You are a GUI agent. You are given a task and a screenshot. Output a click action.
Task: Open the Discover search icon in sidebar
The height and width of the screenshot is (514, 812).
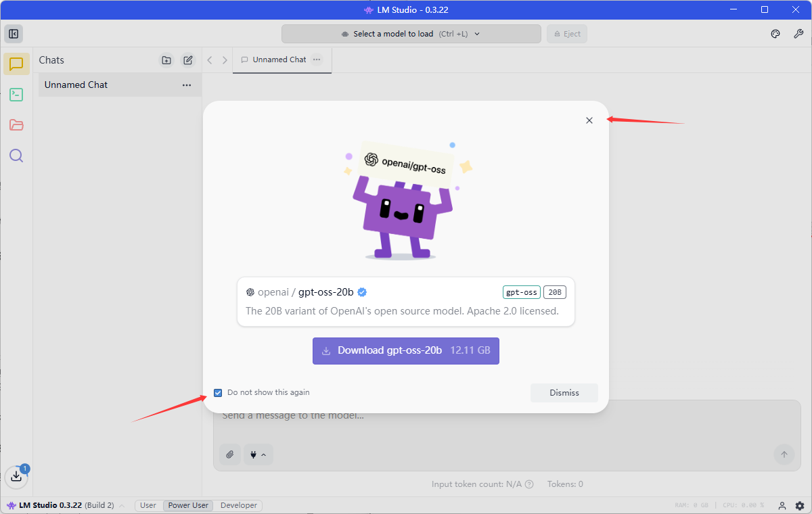pyautogui.click(x=16, y=156)
